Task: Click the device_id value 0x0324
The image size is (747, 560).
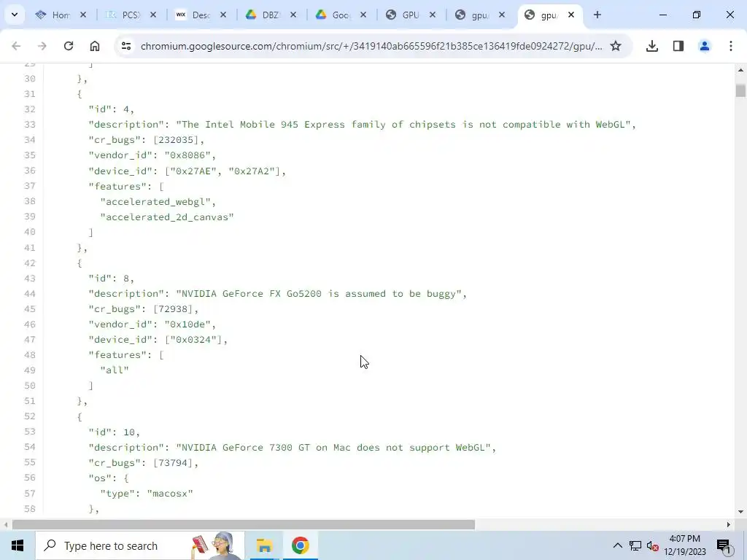Action: tap(193, 340)
